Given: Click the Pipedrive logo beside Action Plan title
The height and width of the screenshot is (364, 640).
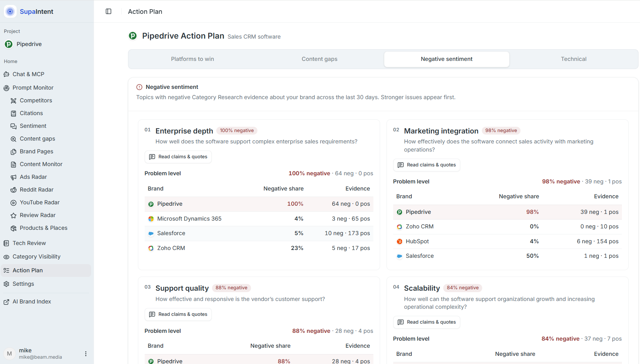Looking at the screenshot, I should (133, 36).
